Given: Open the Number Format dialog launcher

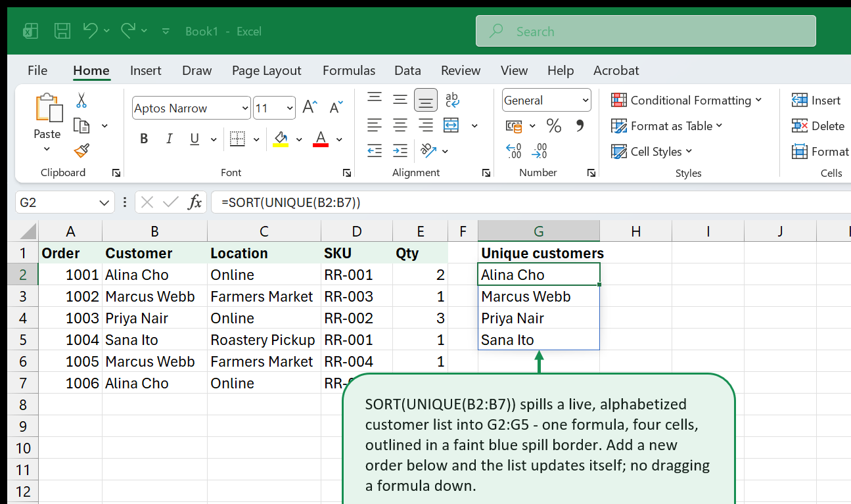Looking at the screenshot, I should (592, 173).
